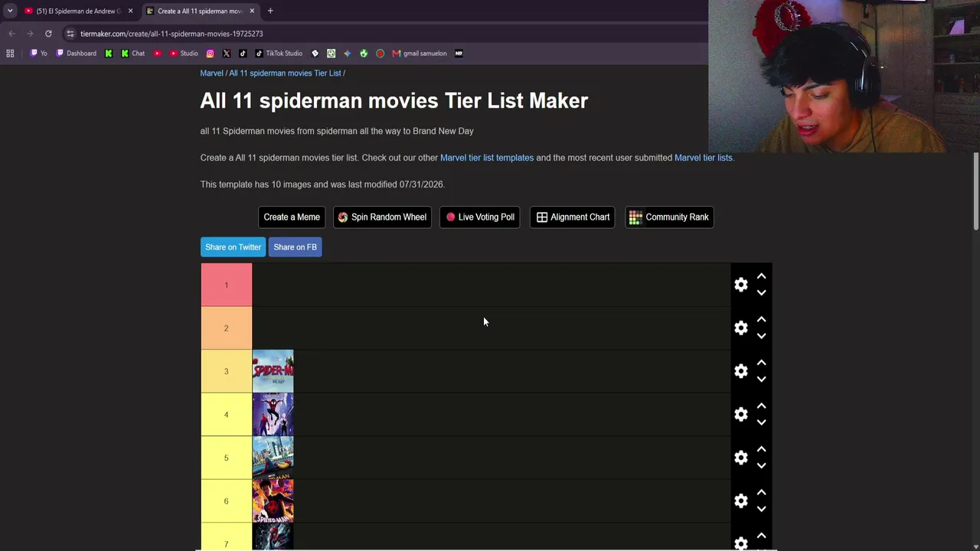
Task: Click the tier 3 label cell
Action: click(227, 371)
